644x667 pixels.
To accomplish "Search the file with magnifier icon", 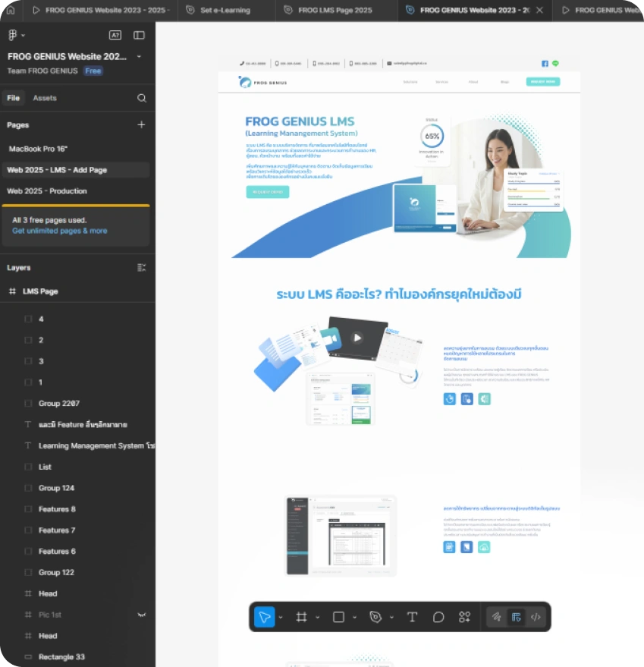I will [142, 98].
